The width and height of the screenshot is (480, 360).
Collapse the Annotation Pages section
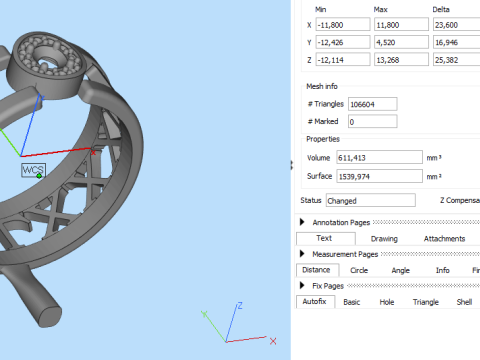(302, 222)
